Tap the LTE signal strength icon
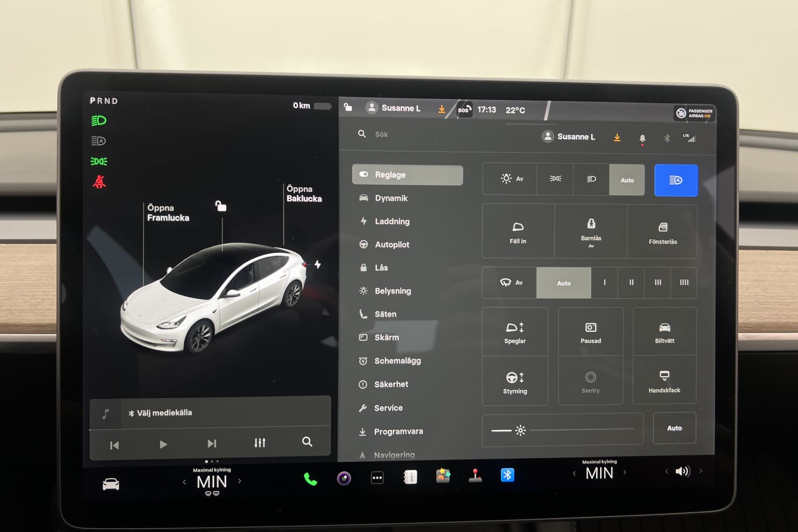Screen dimensions: 798x532 tap(689, 138)
